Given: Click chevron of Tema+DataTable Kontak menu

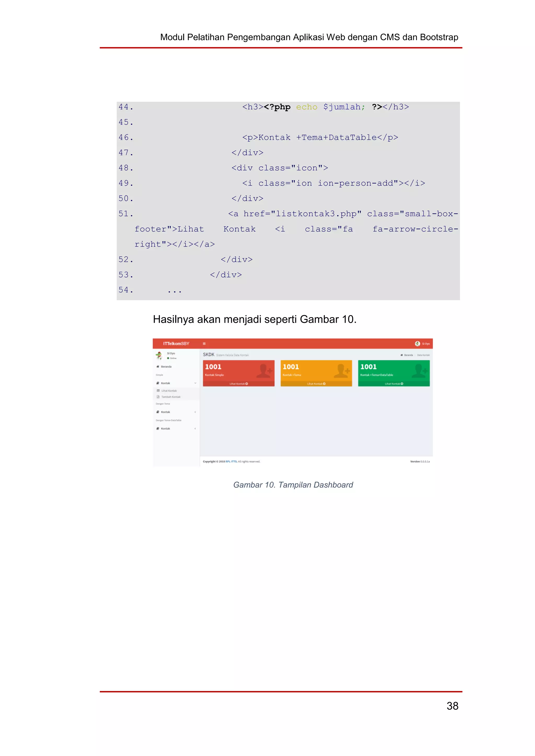Looking at the screenshot, I should 195,428.
